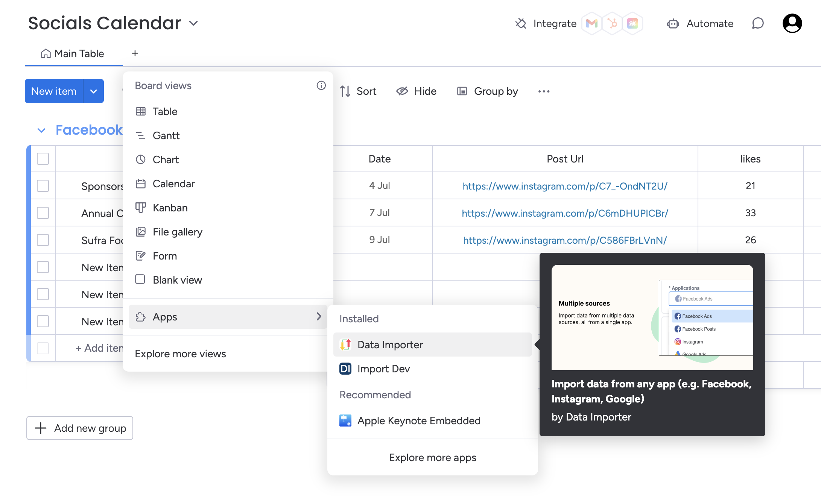Select Data Importer from Installed apps
The image size is (821, 504).
(x=433, y=345)
